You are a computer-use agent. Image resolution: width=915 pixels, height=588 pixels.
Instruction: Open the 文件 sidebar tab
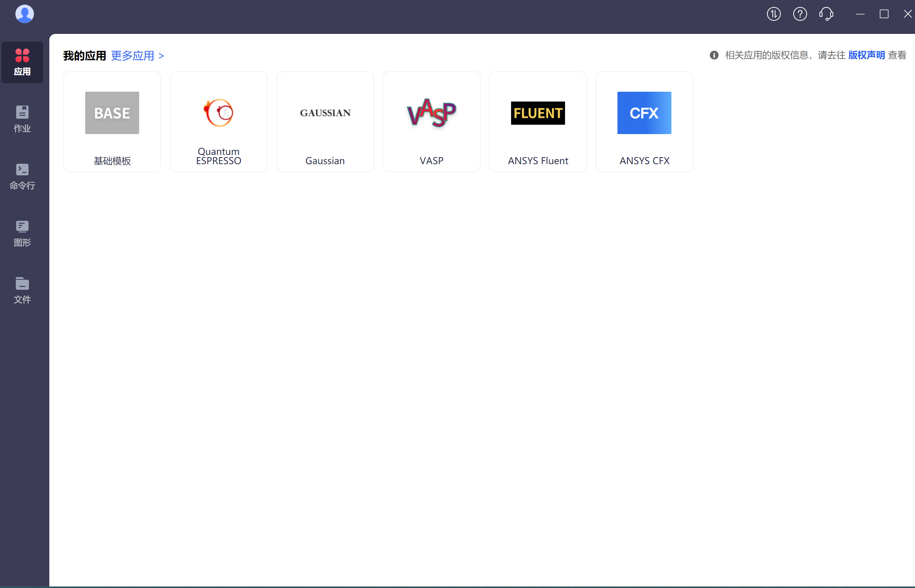pyautogui.click(x=22, y=291)
